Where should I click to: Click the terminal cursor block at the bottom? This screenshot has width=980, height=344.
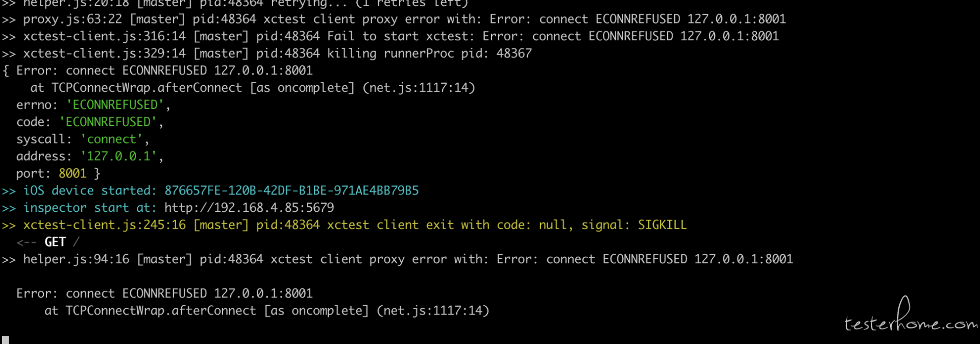[x=6, y=340]
